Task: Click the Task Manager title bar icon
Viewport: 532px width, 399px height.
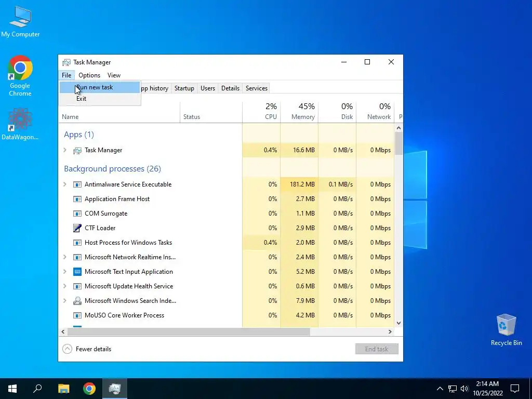Action: point(66,62)
